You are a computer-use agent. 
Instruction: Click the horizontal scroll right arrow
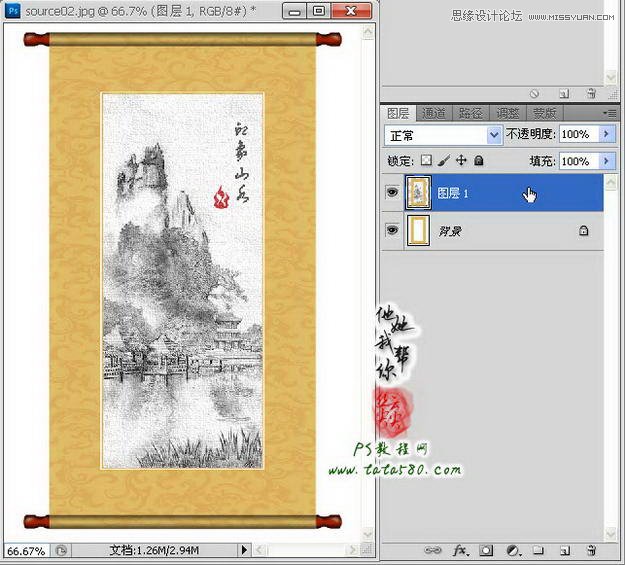point(352,550)
